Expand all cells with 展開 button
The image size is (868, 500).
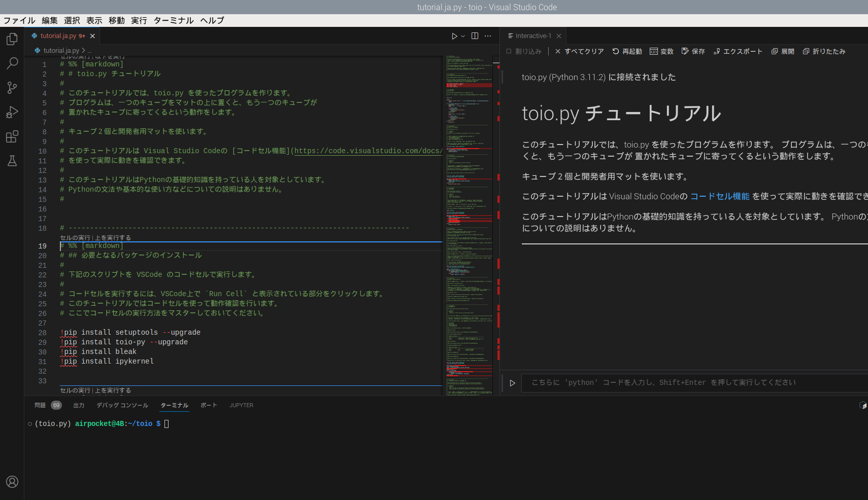[783, 51]
